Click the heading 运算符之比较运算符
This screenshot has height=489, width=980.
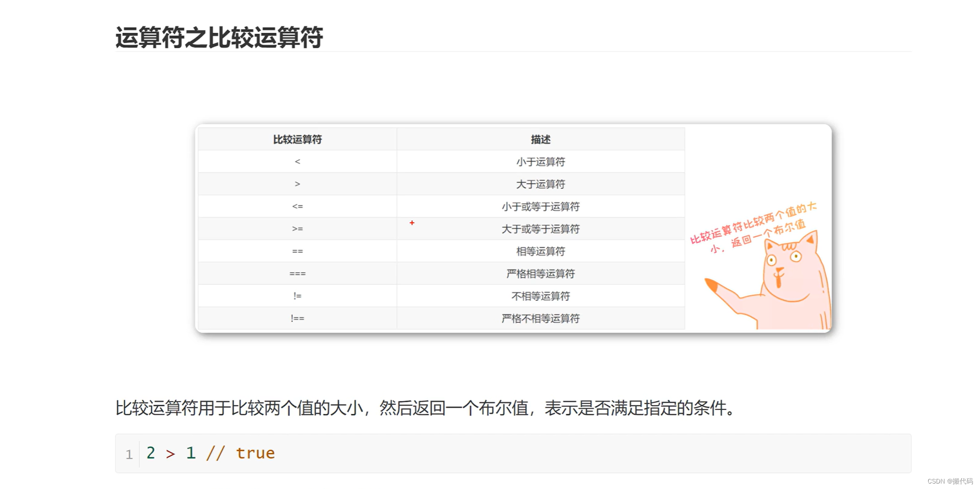tap(219, 37)
